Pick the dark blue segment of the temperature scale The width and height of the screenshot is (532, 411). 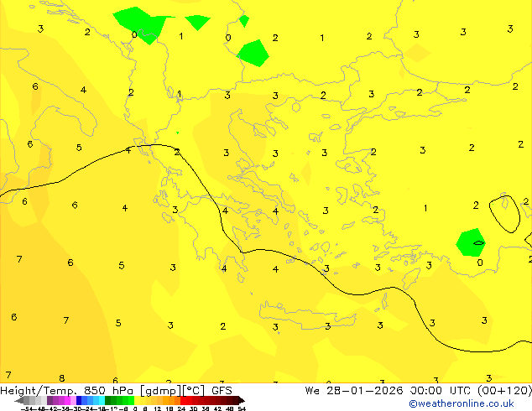(x=79, y=400)
